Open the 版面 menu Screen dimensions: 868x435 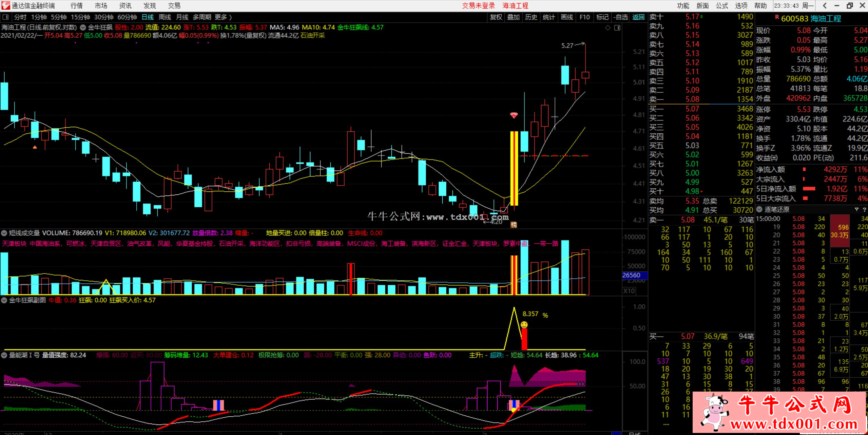coord(703,5)
